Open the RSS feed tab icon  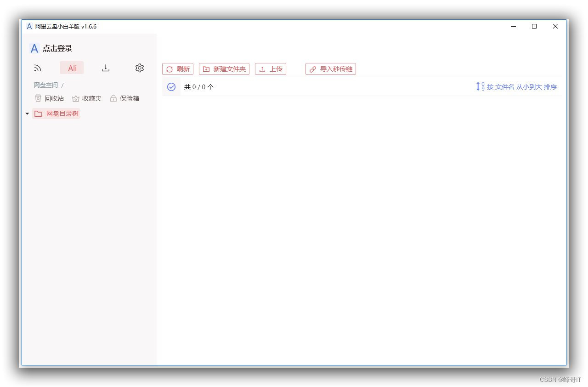click(38, 68)
